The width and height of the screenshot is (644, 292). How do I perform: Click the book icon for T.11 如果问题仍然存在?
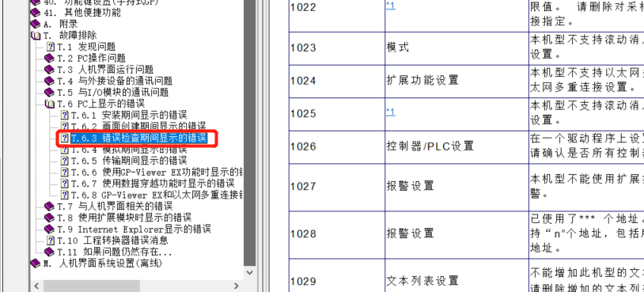click(49, 252)
